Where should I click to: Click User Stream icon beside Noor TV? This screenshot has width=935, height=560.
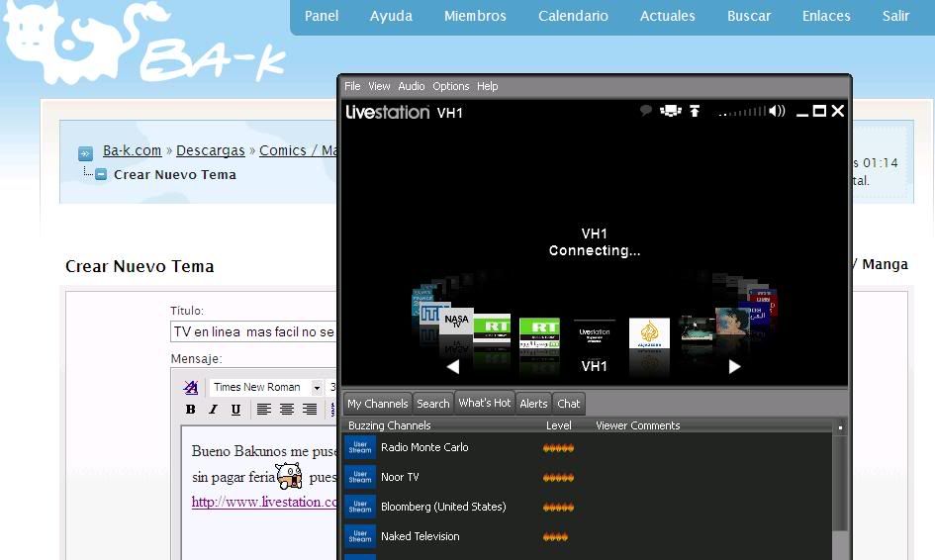(360, 477)
